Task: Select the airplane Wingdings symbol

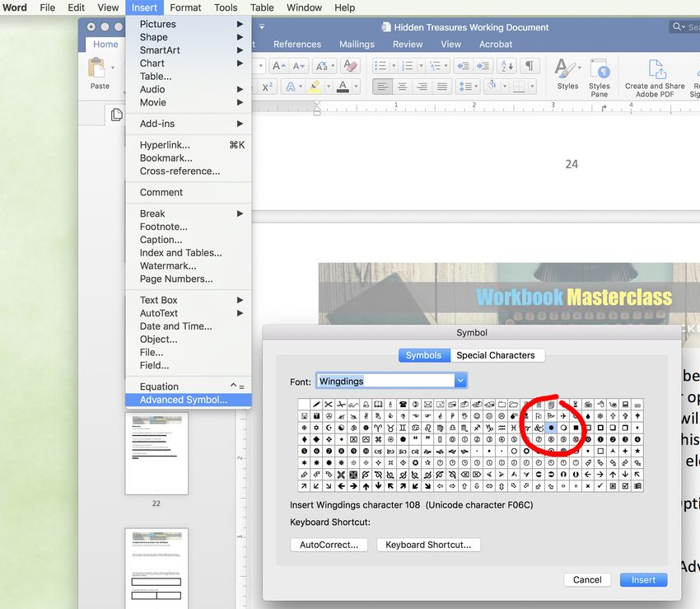Action: [x=563, y=416]
